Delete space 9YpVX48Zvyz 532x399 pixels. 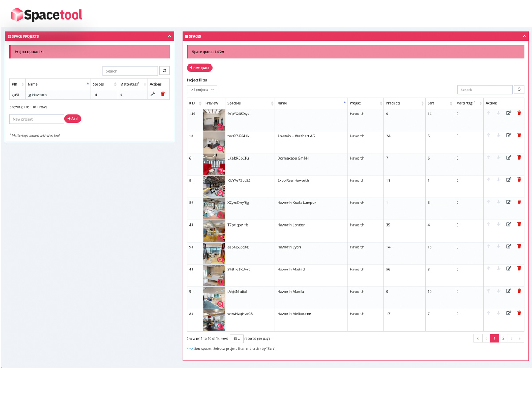point(519,113)
